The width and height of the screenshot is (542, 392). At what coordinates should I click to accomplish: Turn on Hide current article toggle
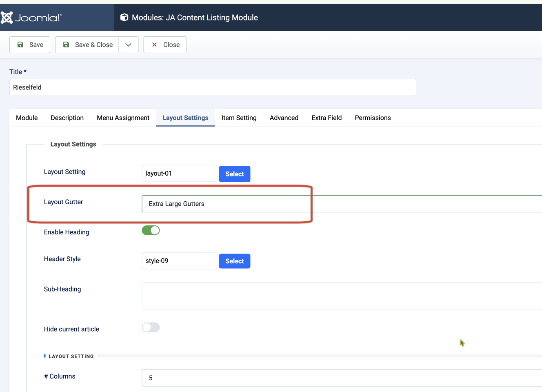point(151,327)
